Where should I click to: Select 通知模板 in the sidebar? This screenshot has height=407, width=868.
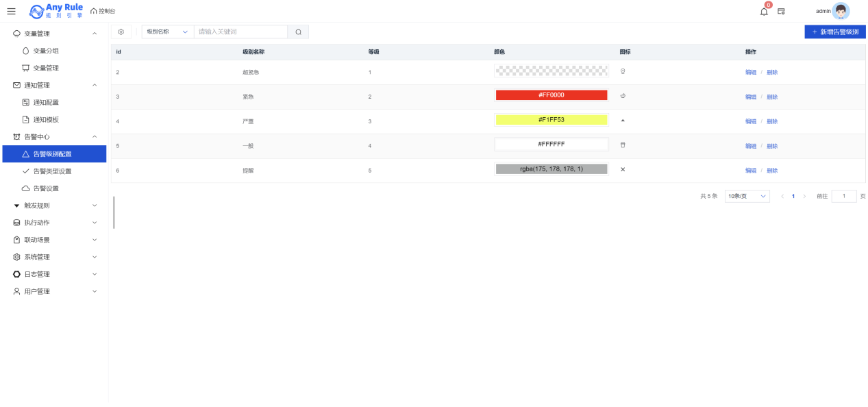[x=46, y=119]
